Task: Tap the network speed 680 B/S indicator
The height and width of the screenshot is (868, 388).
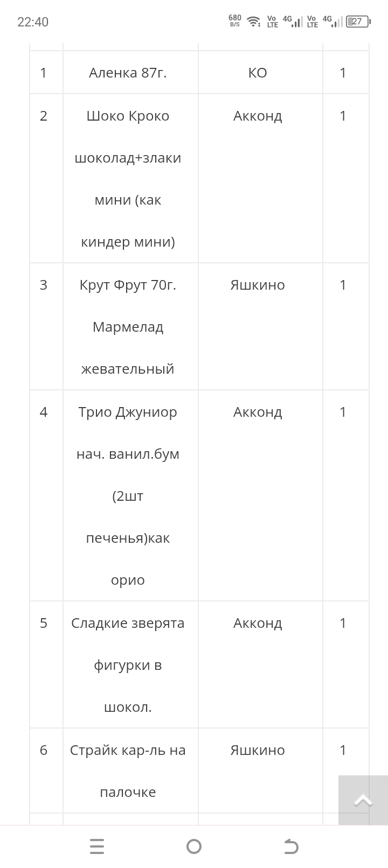Action: click(x=235, y=21)
